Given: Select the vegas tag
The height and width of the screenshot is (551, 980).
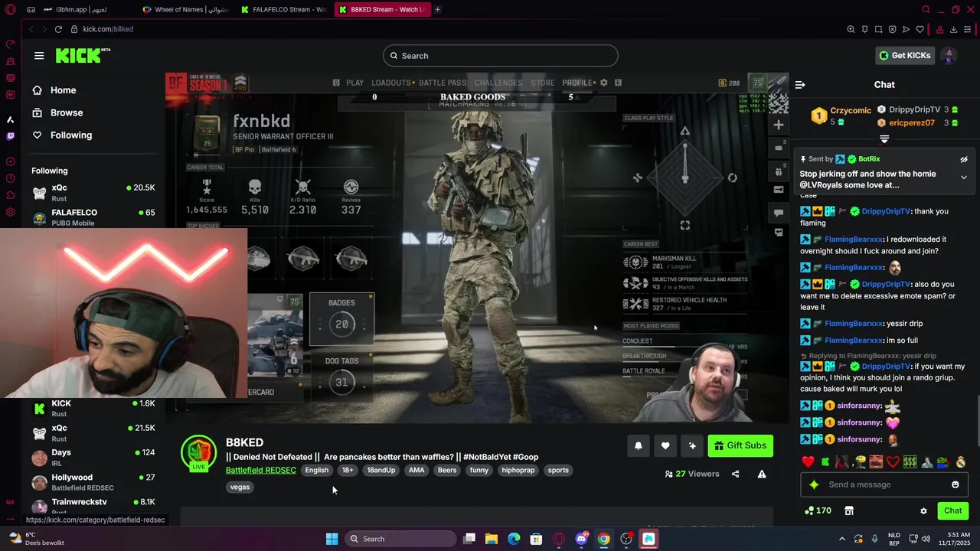Looking at the screenshot, I should (240, 487).
